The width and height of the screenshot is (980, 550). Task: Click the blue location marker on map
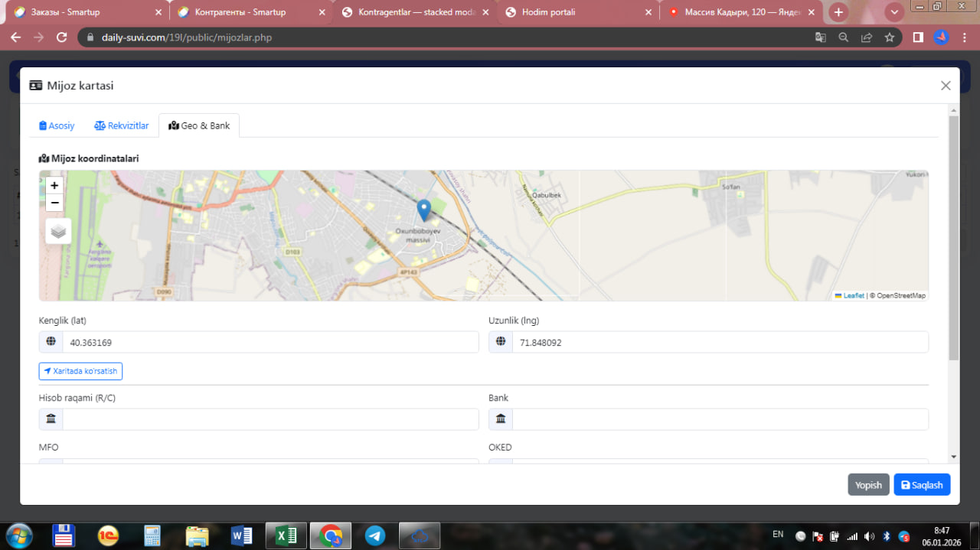[x=423, y=210]
